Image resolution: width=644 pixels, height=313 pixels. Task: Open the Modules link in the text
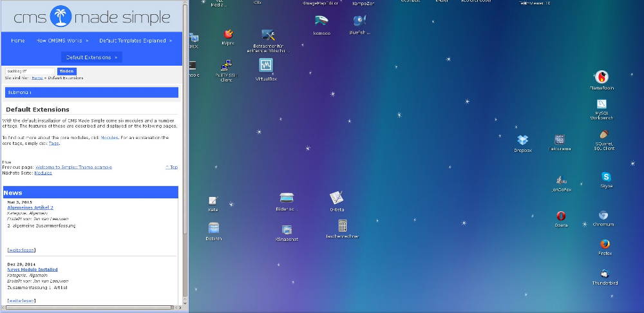(x=109, y=138)
